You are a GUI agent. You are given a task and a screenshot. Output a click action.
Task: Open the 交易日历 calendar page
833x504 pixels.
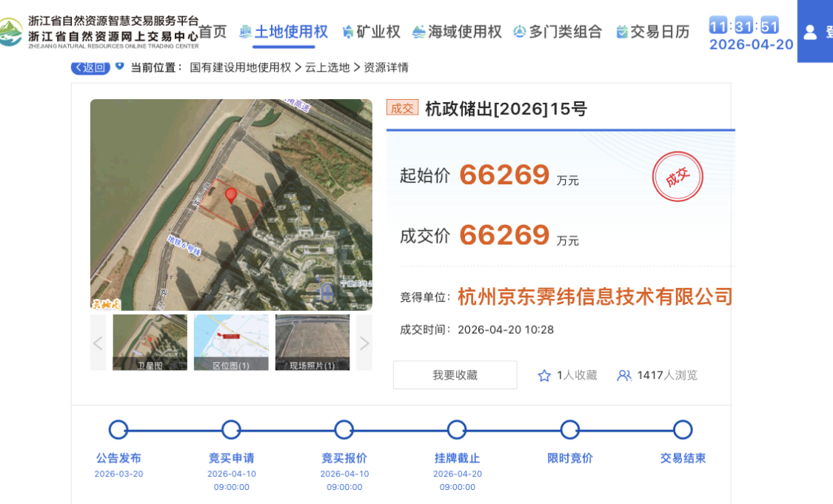(652, 32)
